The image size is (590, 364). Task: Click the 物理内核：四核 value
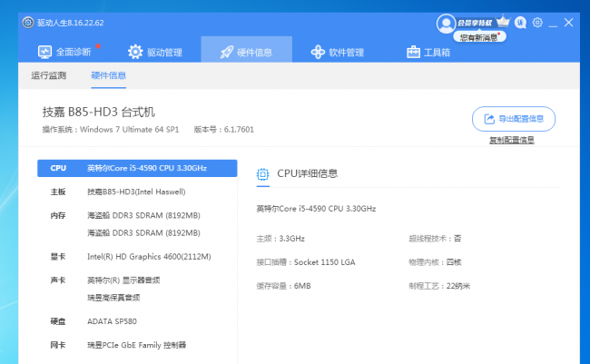[435, 262]
